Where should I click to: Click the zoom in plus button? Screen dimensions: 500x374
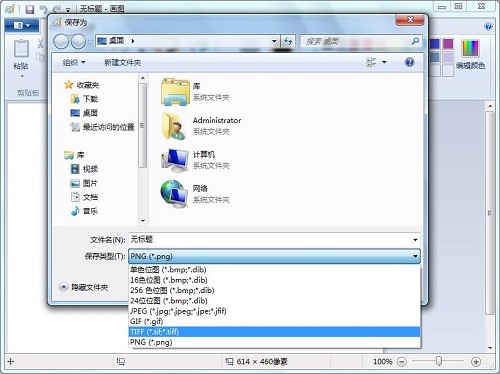(x=476, y=361)
